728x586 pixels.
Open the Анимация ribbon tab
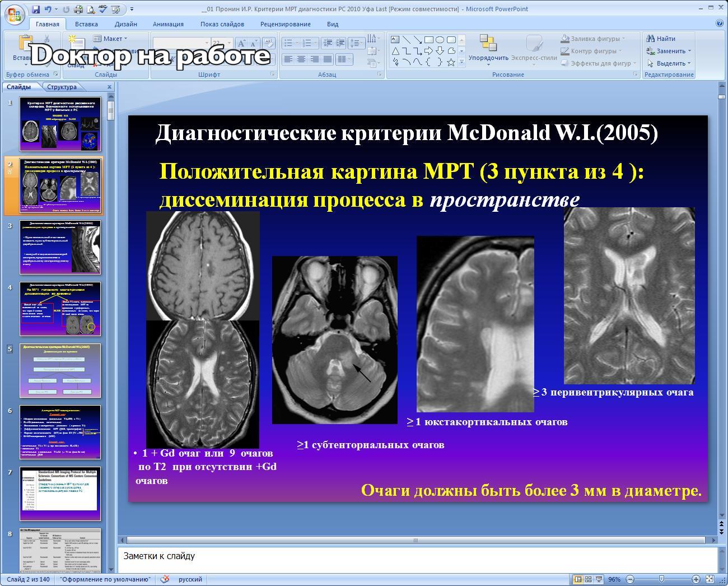(168, 24)
